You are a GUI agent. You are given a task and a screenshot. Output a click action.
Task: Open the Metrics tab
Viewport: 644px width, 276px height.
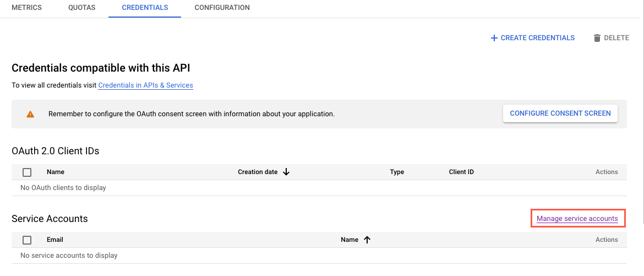click(x=26, y=8)
